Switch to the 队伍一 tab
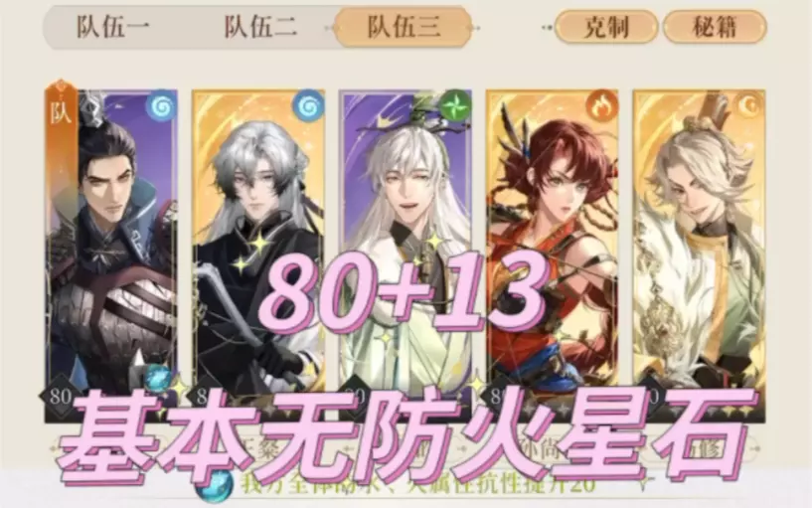Viewport: 812px width, 508px height. tap(112, 27)
